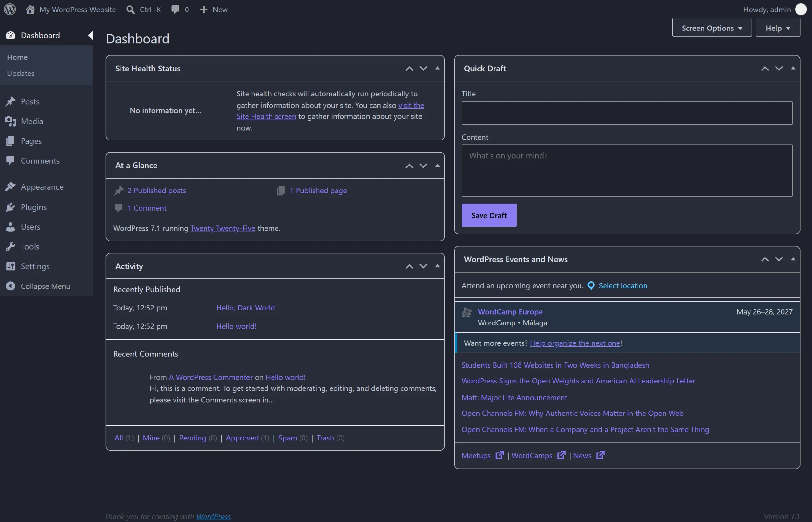Toggle the Quick Draft panel
This screenshot has width=812, height=522.
793,68
